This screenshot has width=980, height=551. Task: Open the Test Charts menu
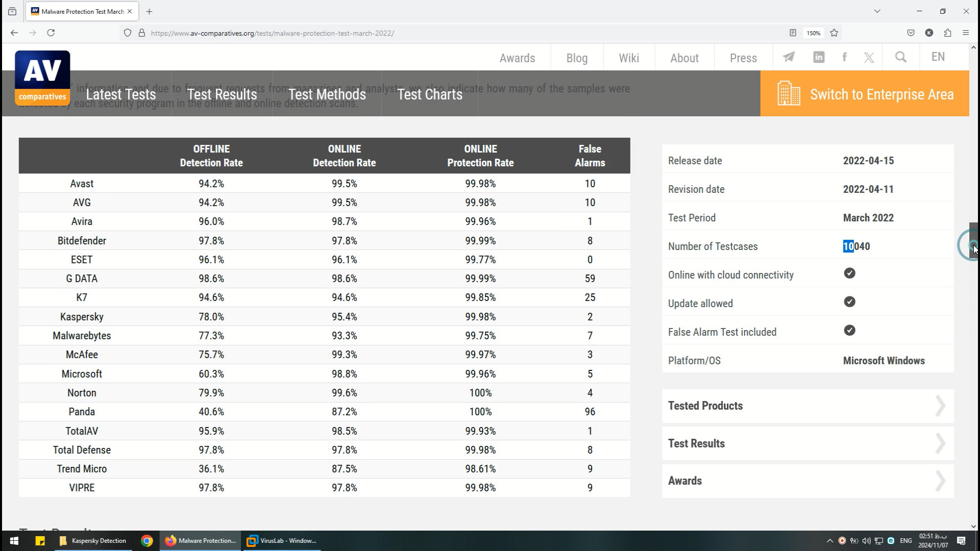coord(430,94)
